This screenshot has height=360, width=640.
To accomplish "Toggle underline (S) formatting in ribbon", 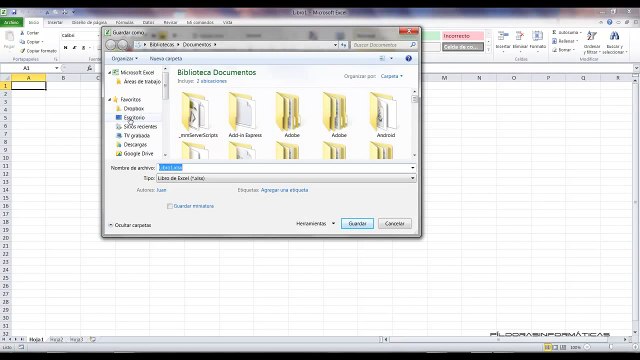I will click(x=84, y=48).
